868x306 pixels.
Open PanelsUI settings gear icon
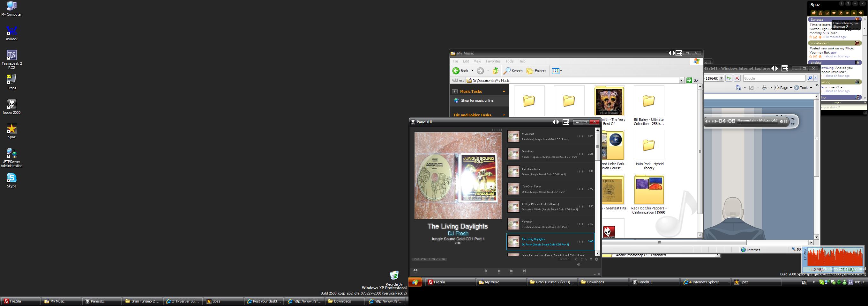point(596,259)
